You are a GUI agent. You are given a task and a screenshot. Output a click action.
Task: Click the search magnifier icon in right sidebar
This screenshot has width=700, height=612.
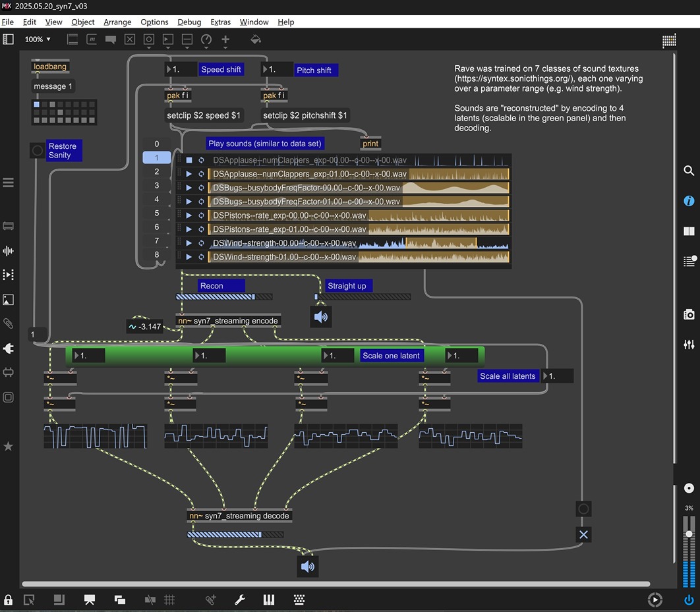[x=689, y=171]
